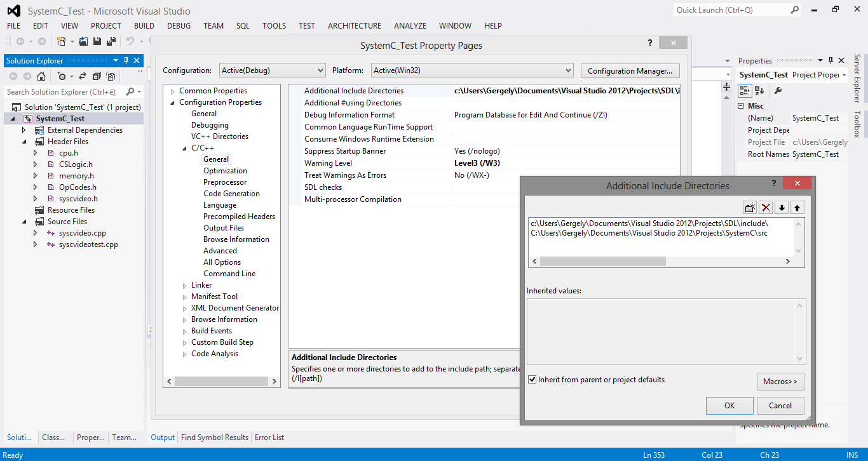868x461 pixels.
Task: Expand the Manifest Tool node
Action: coord(185,297)
